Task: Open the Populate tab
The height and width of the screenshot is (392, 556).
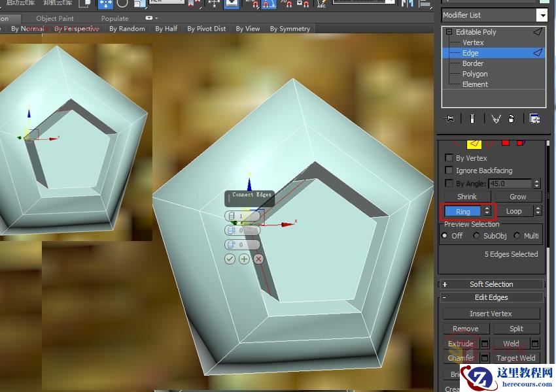Action: (114, 18)
